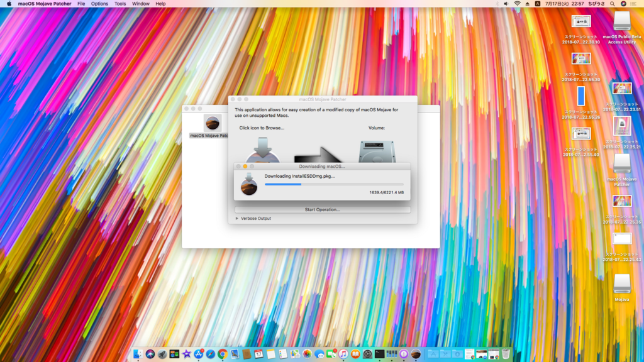This screenshot has height=362, width=644.
Task: Open Maps from the Dock
Action: tap(295, 354)
